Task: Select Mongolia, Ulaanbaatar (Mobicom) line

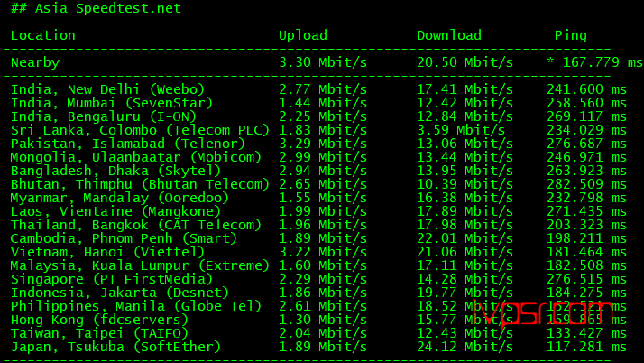Action: point(318,157)
